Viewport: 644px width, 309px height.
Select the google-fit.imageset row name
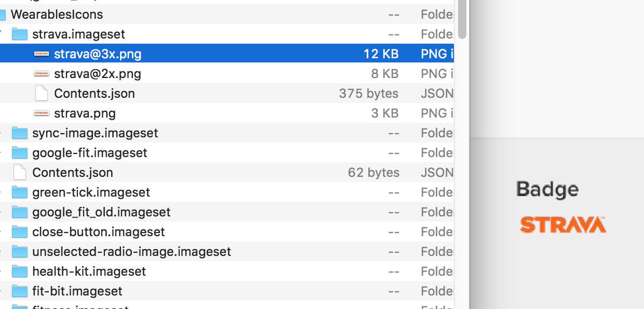coord(90,153)
